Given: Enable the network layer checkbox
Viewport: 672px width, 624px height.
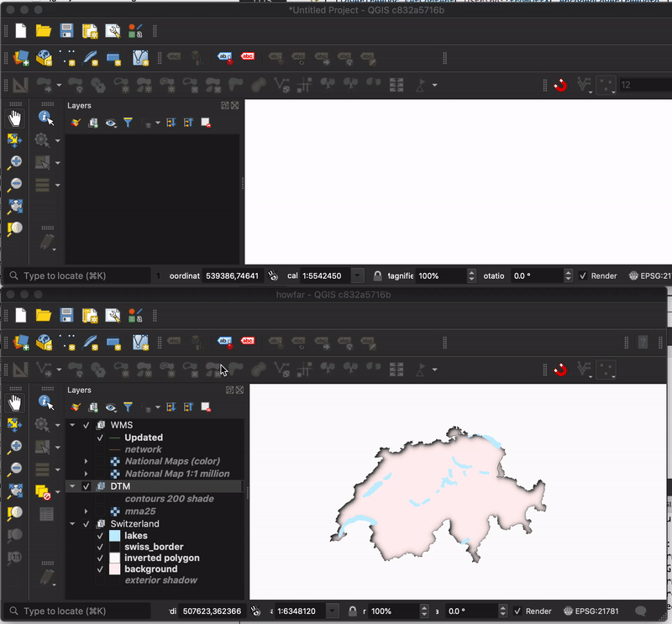Looking at the screenshot, I should point(100,449).
